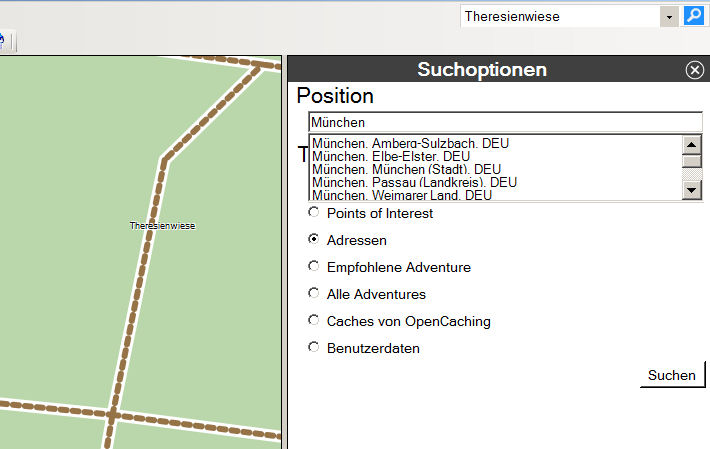The image size is (710, 449).
Task: Close the Suchoptionen panel
Action: [694, 70]
